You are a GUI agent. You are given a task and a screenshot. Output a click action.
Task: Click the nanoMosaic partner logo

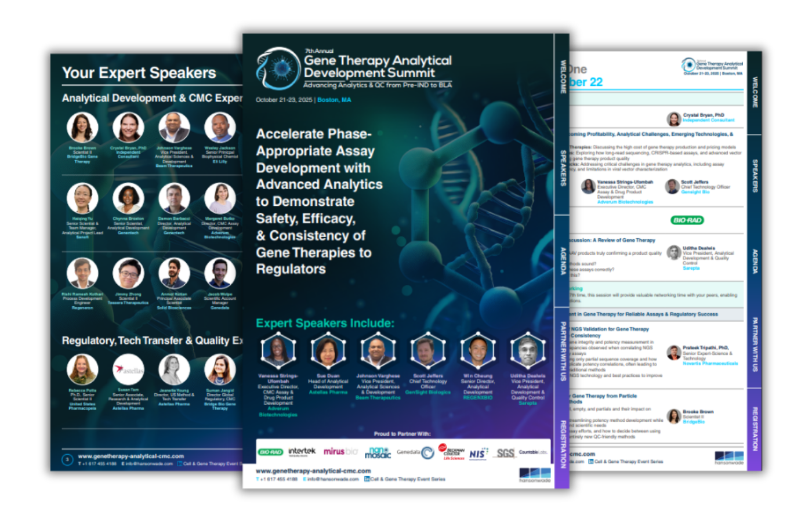click(378, 452)
